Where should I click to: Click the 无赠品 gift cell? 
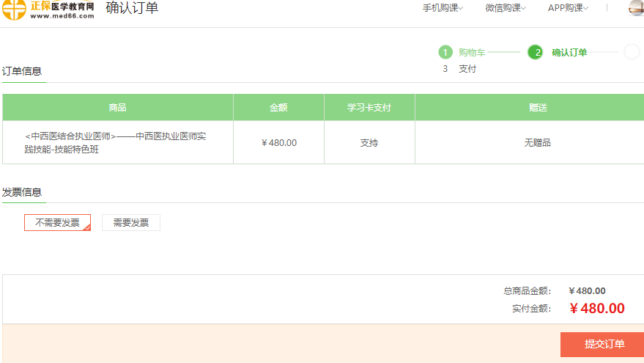[x=537, y=143]
